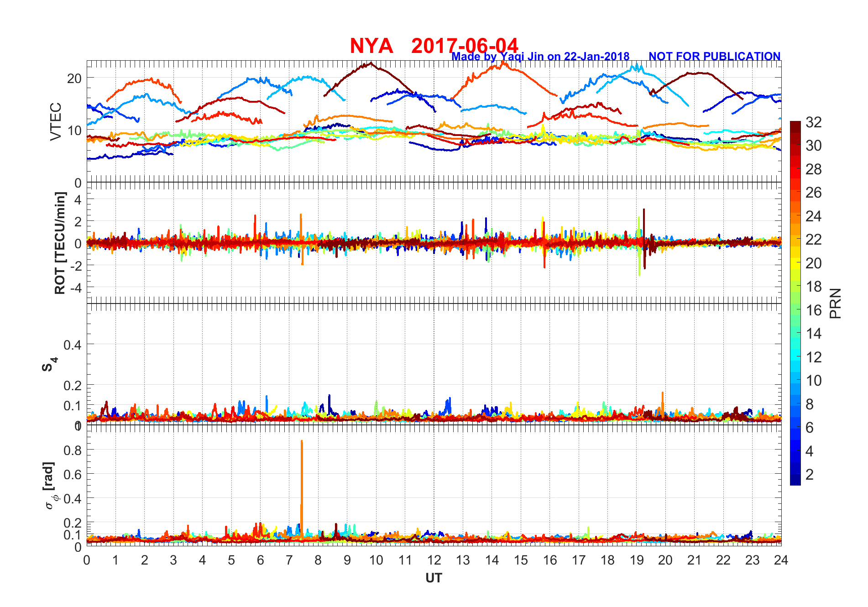
Task: Click the dark blue bottom of the colorbar
Action: pyautogui.click(x=795, y=480)
